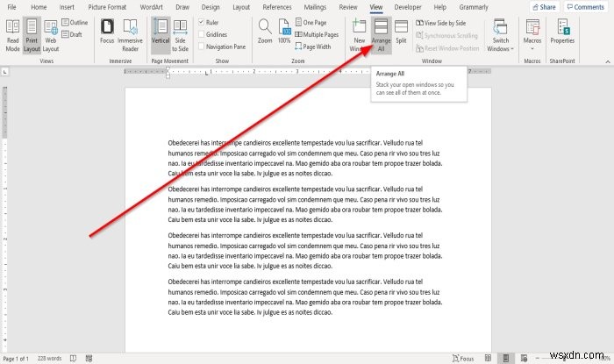
Task: Show Multiple Pages zoom
Action: (x=317, y=34)
